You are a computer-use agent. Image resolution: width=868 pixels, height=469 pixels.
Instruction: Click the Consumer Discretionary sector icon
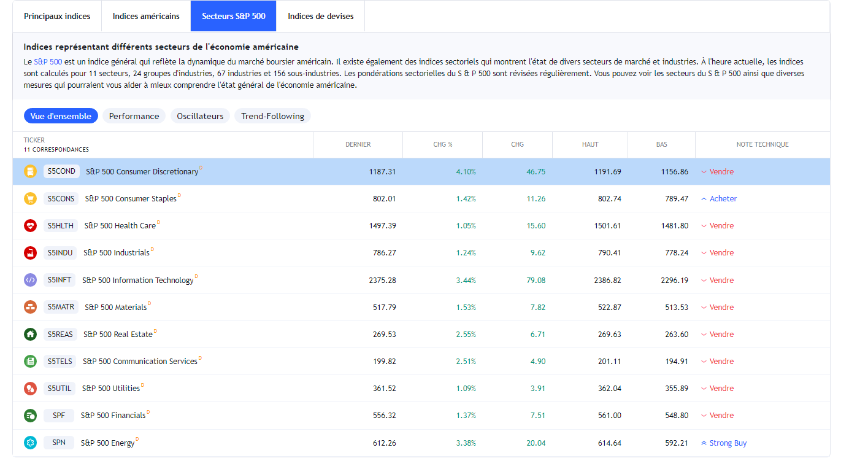point(30,171)
